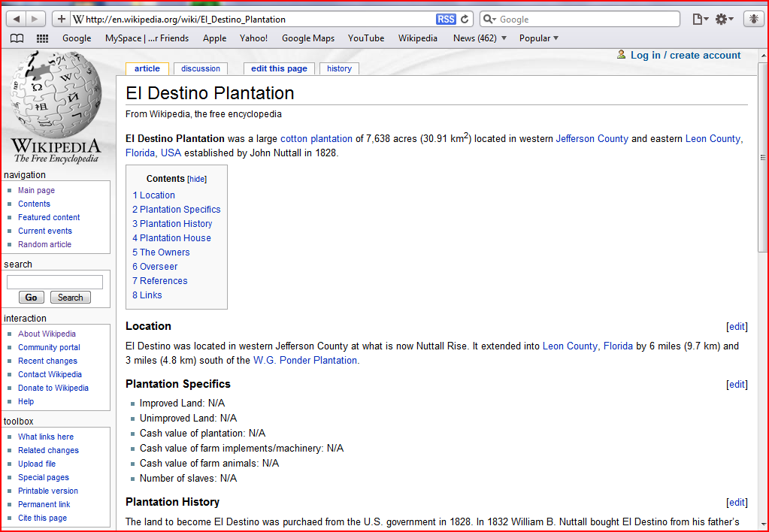Open the Apple bookmark
Screen dimensions: 769x532
[215, 38]
